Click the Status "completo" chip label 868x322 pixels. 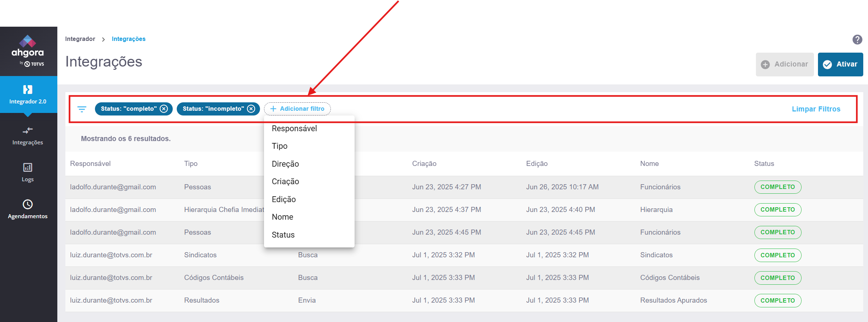[129, 109]
